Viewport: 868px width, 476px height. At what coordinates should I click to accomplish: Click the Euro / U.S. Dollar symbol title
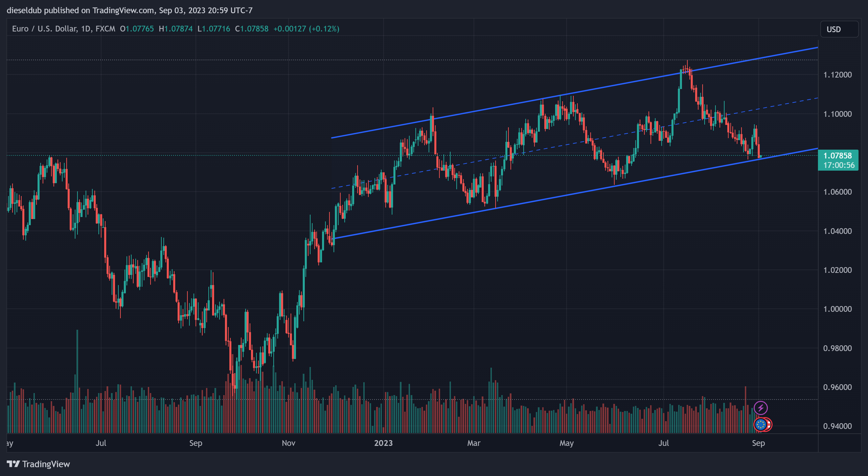[x=64, y=29]
